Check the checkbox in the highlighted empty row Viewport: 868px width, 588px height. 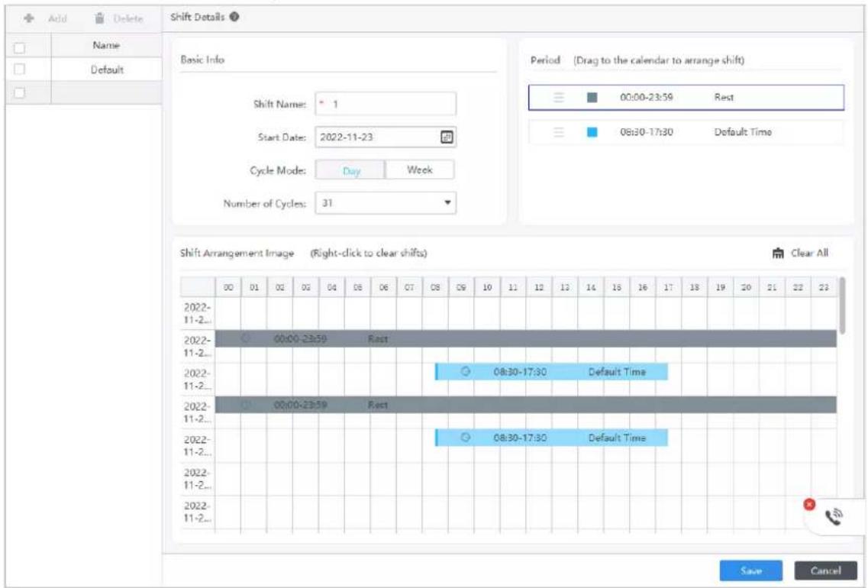pos(19,92)
